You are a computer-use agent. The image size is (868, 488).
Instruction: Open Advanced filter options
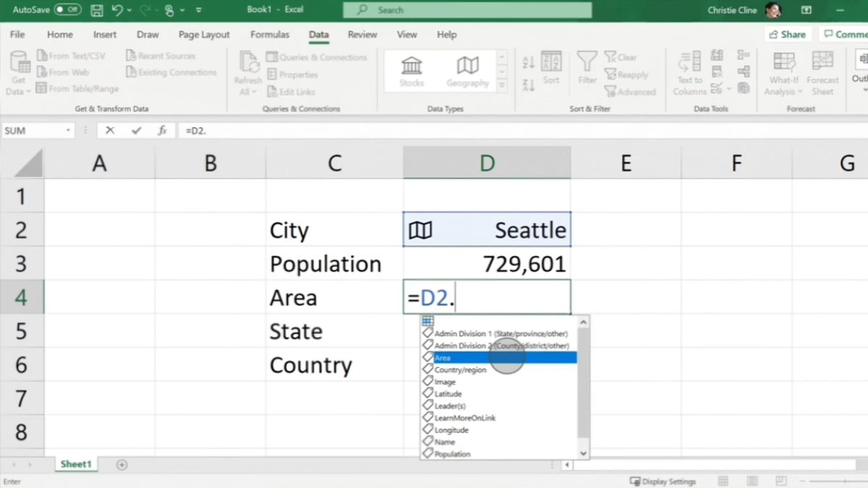click(x=629, y=92)
